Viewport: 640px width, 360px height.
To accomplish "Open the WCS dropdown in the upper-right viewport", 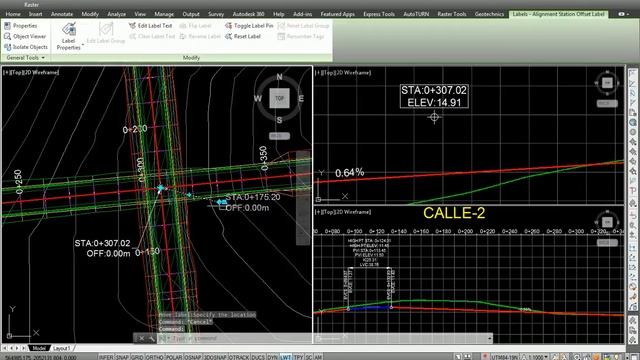I will (607, 104).
